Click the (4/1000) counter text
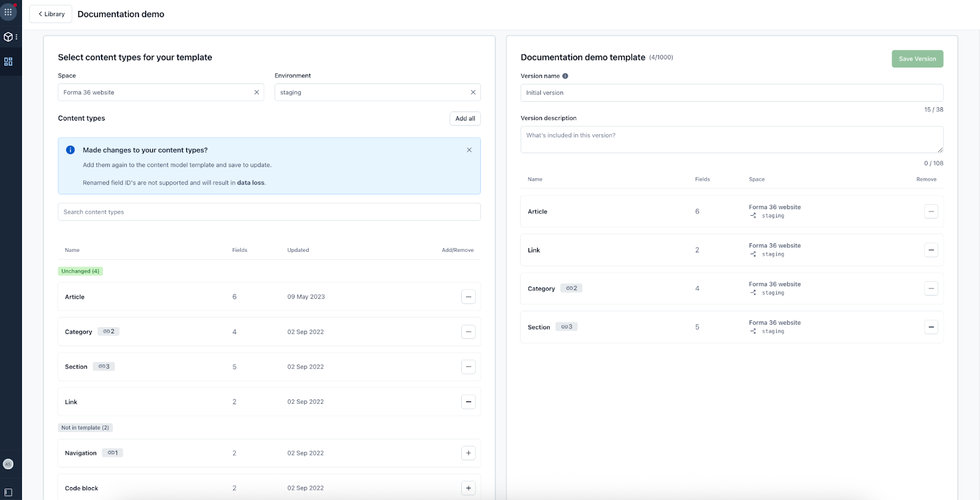The height and width of the screenshot is (500, 980). (x=661, y=58)
